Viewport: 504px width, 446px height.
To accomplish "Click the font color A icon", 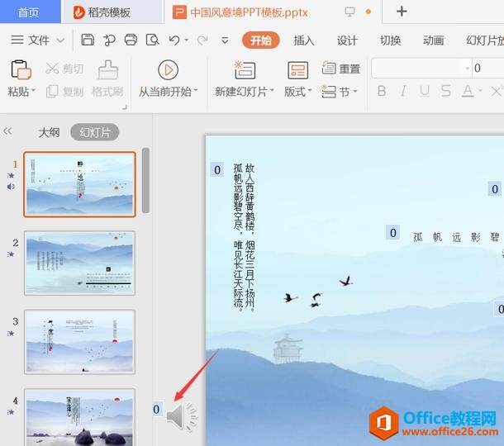I will click(468, 91).
